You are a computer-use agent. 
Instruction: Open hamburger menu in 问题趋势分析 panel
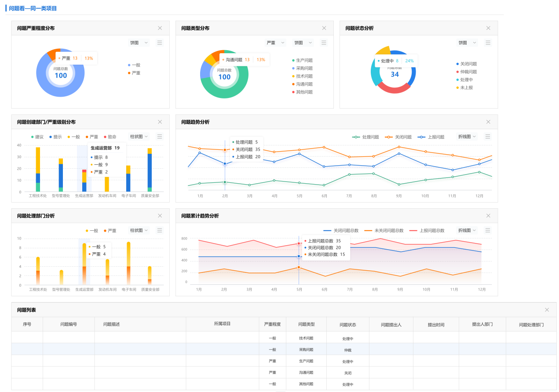tap(488, 137)
